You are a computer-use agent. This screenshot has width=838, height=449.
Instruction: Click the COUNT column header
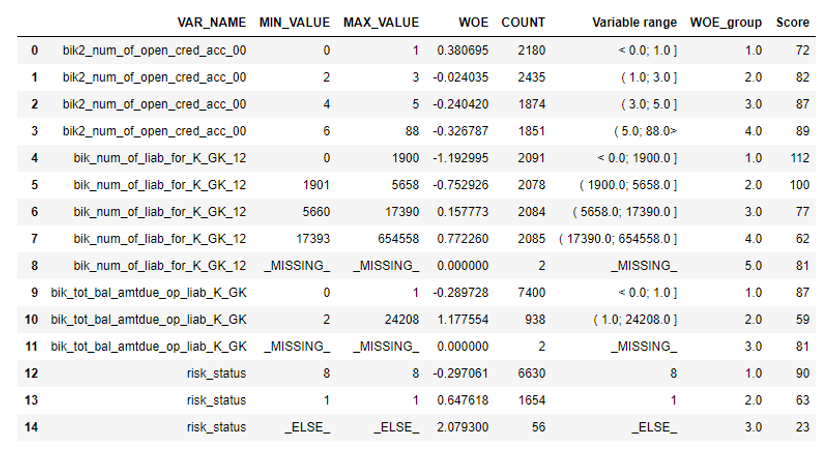[523, 22]
